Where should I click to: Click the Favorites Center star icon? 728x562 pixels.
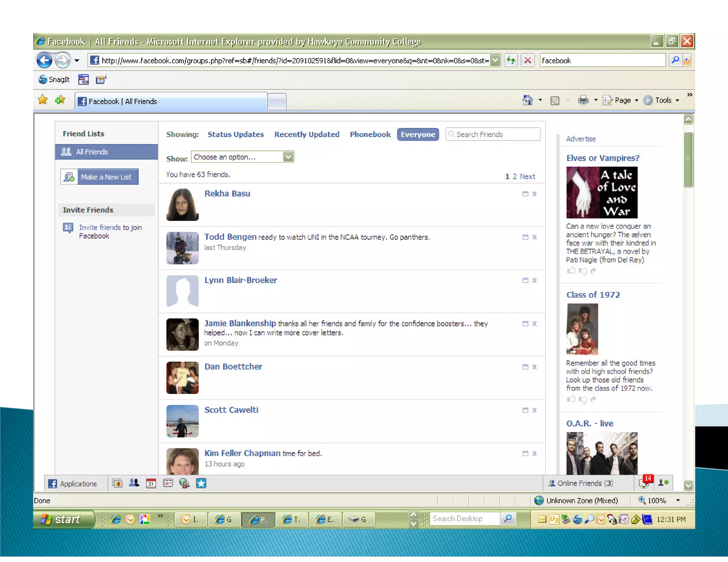pos(43,100)
